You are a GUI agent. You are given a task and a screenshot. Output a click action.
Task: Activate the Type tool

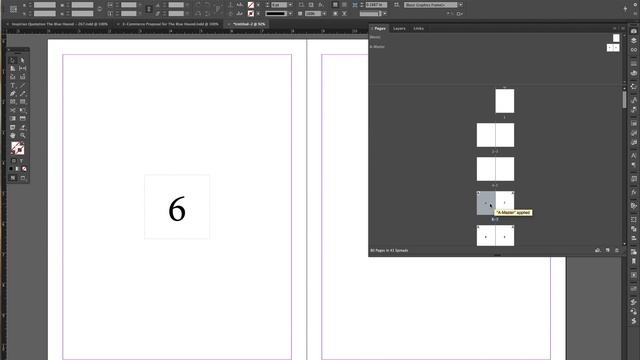(x=13, y=85)
